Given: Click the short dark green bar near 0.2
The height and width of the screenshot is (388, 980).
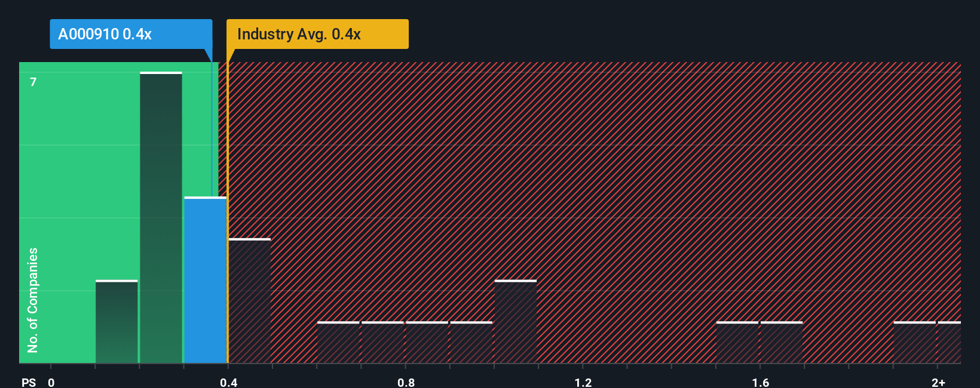Looking at the screenshot, I should 117,321.
